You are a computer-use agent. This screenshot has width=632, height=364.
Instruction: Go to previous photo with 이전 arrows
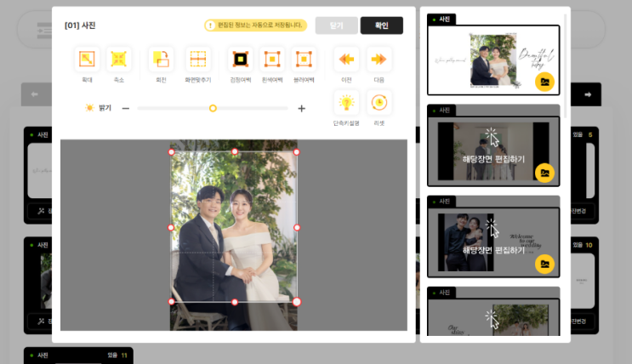[x=346, y=60]
